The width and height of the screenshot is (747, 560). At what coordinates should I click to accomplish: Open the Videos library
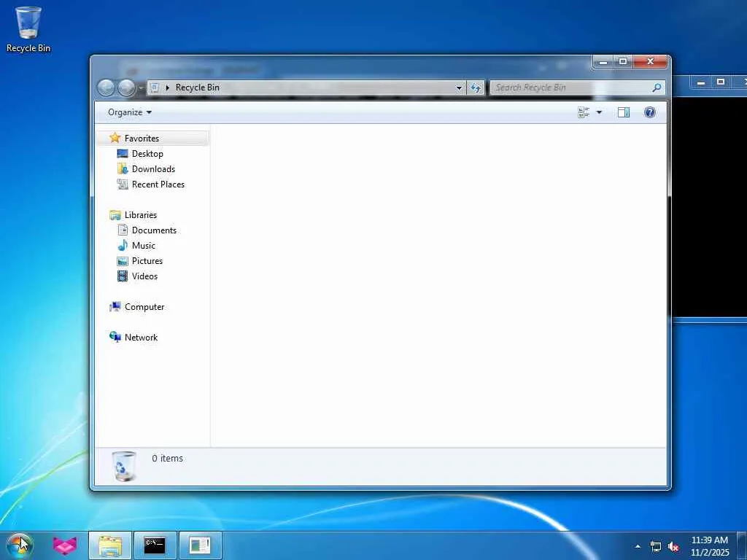(144, 276)
